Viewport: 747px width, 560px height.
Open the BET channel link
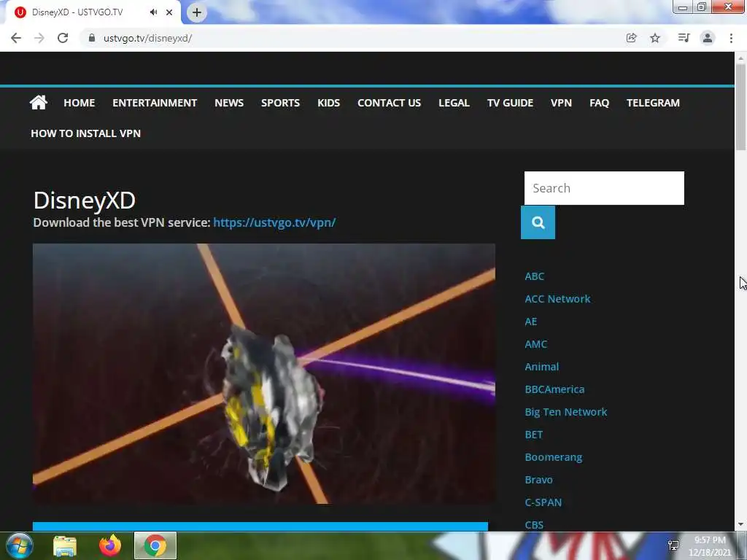click(533, 435)
